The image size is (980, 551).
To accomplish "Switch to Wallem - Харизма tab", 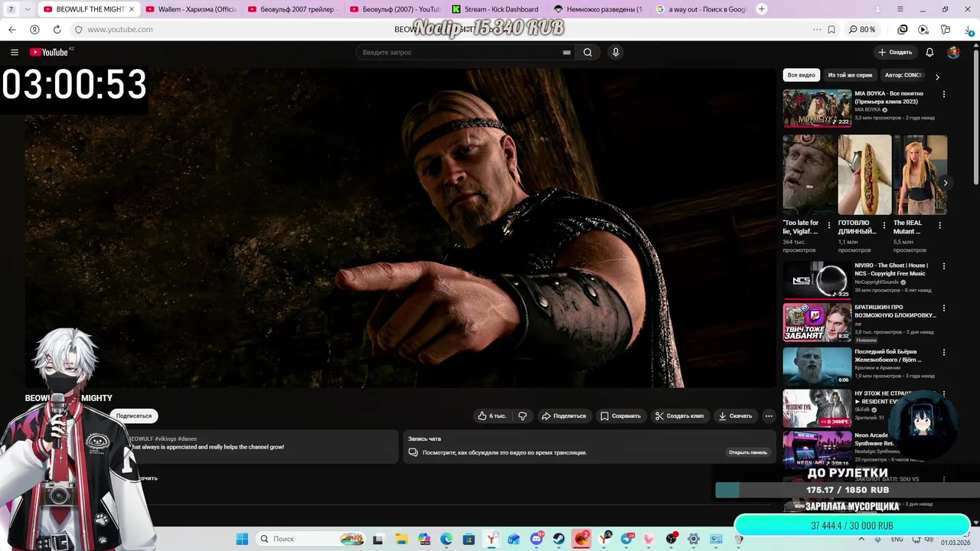I will (x=190, y=9).
